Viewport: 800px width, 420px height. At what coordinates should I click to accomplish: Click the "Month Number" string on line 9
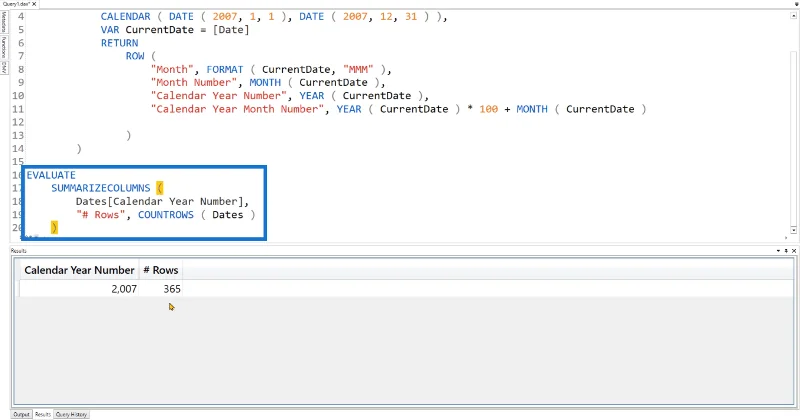tap(194, 82)
